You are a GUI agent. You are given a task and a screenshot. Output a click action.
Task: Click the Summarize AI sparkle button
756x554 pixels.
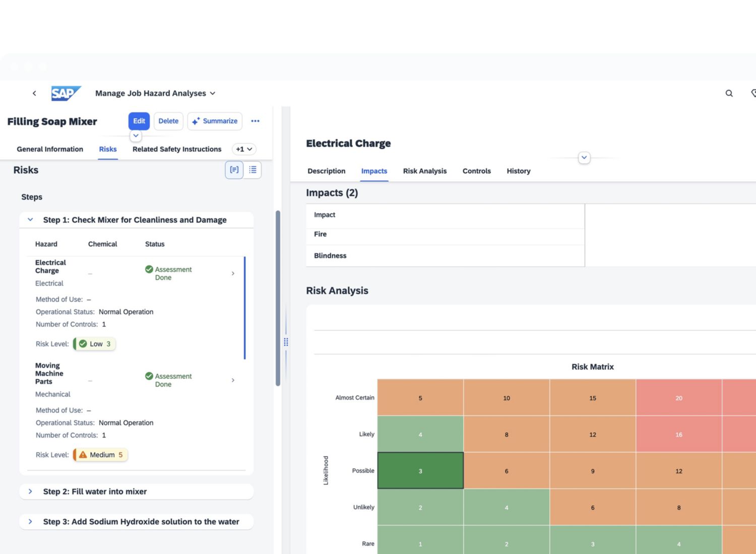pos(215,121)
